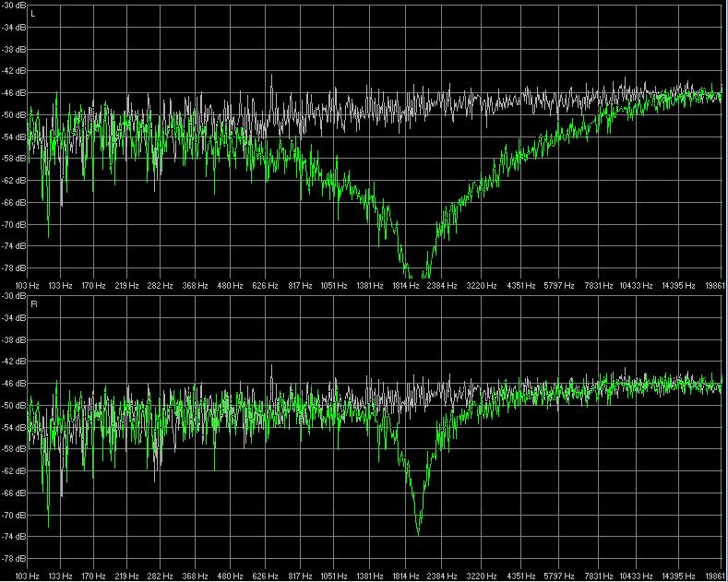Select the 480 Hz label under L graph
Image resolution: width=728 pixels, height=582 pixels.
[x=231, y=286]
